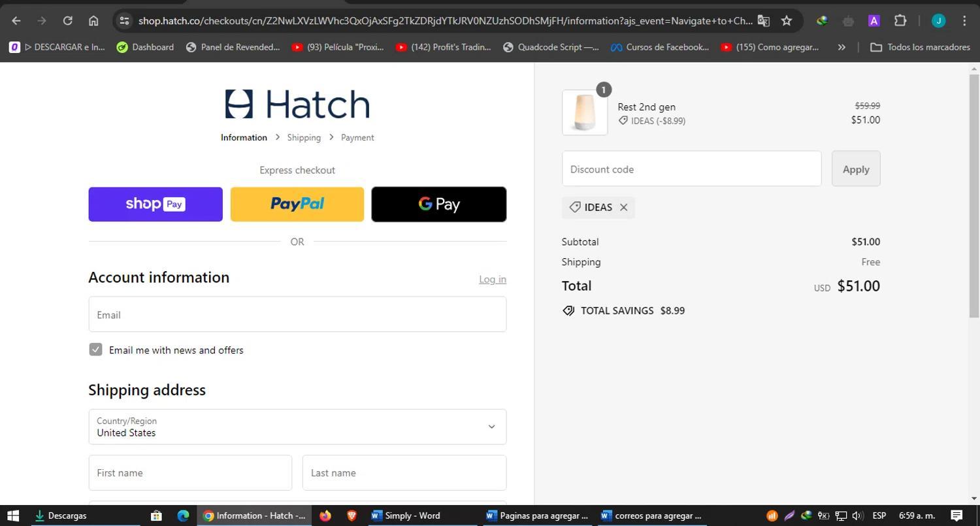The image size is (980, 526).
Task: Uncheck Email me with news and offers
Action: click(95, 350)
